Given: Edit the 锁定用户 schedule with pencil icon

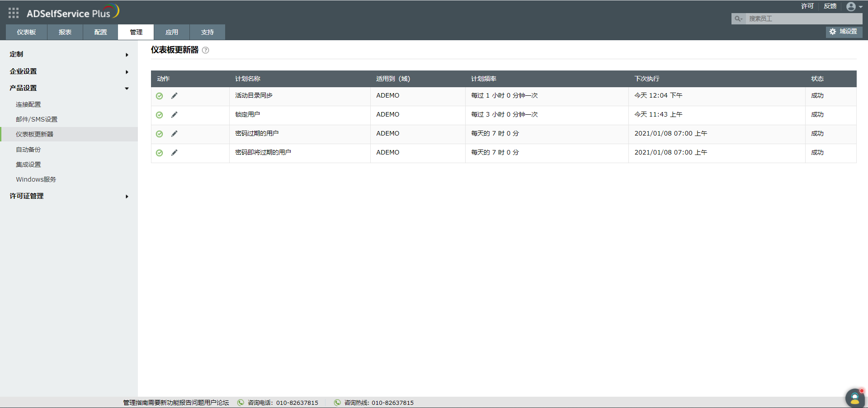Looking at the screenshot, I should pyautogui.click(x=175, y=115).
